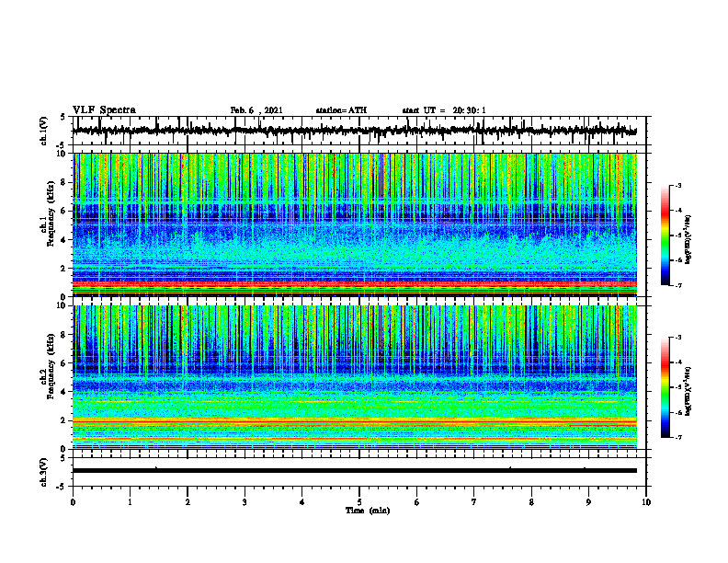Click the time axis tick label "5"
Viewport: 728px width, 563px height.
(x=359, y=502)
